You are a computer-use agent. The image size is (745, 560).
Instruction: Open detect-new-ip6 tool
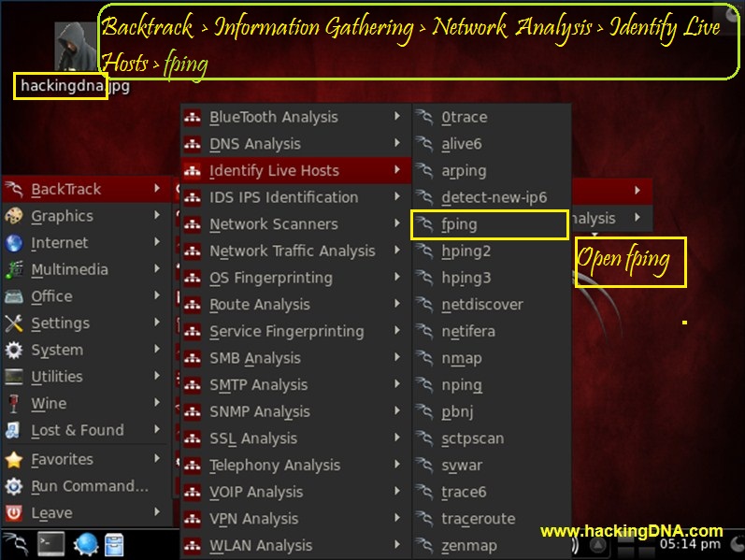click(x=492, y=197)
